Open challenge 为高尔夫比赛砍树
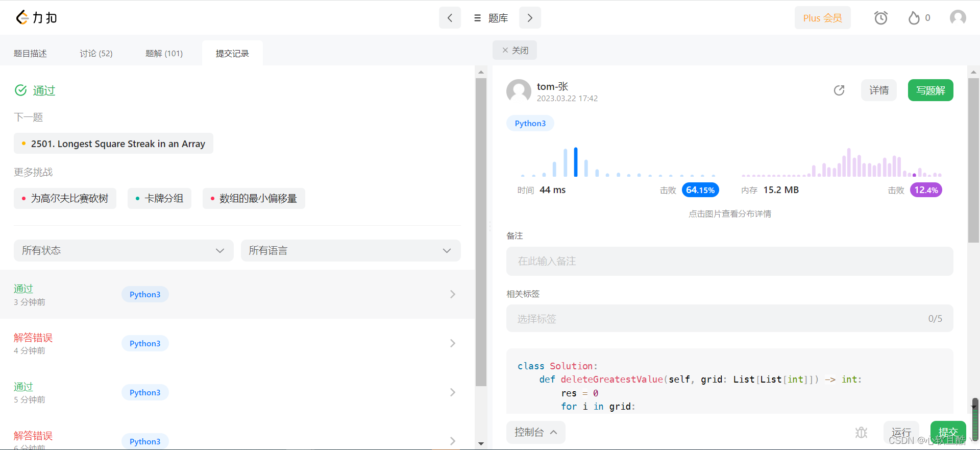The width and height of the screenshot is (980, 450). (65, 198)
